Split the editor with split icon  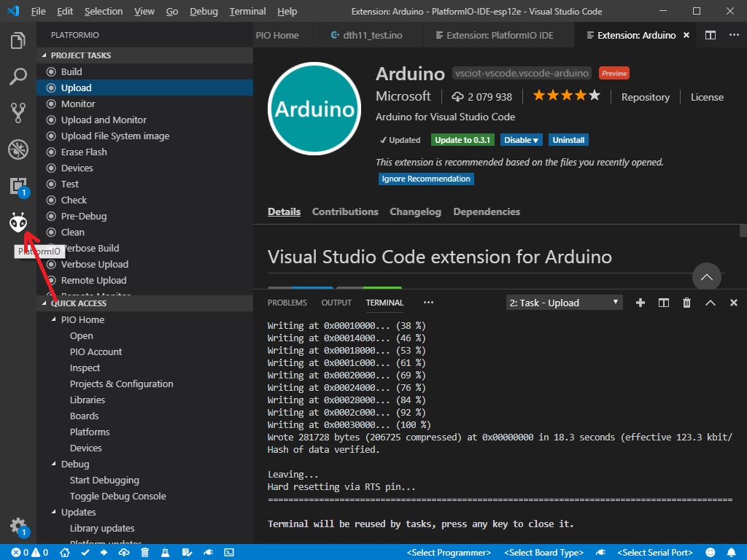[711, 35]
